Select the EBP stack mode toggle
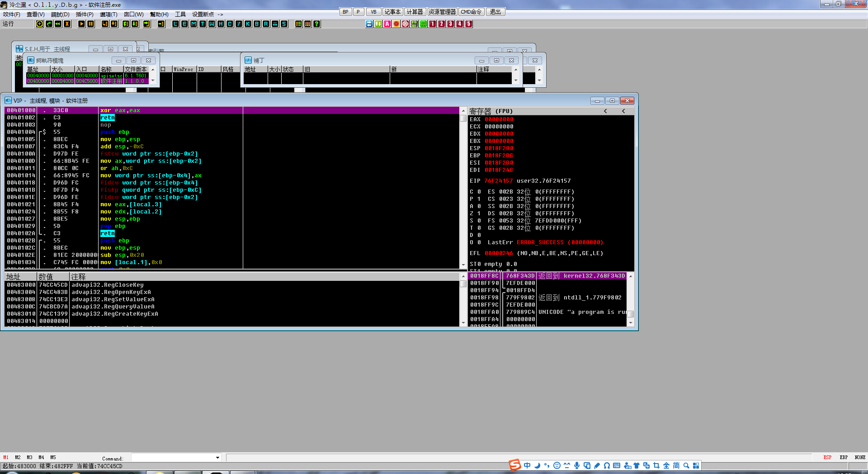This screenshot has width=868, height=474. [844, 458]
